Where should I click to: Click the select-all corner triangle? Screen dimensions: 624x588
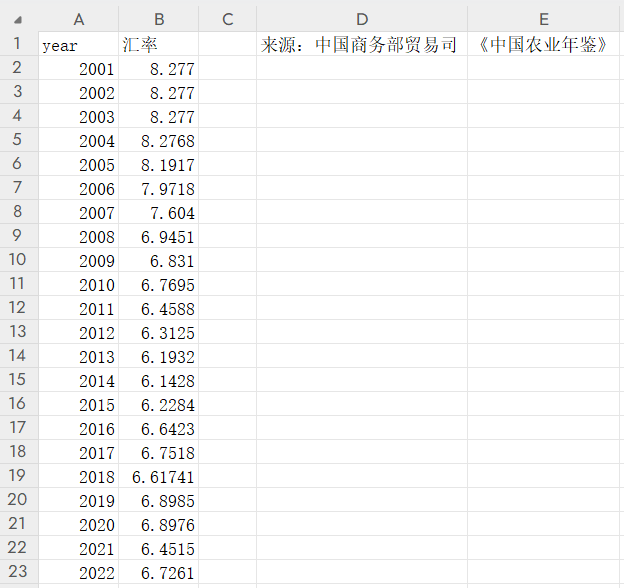18,19
